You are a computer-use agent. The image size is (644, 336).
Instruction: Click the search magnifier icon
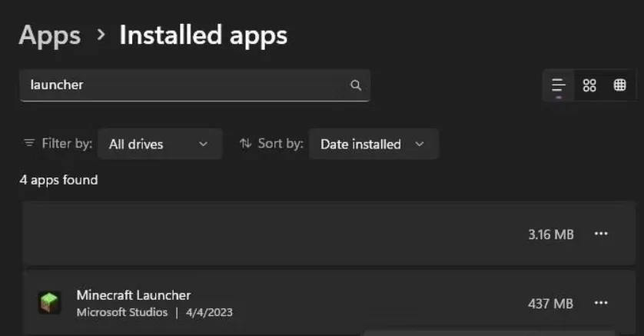click(356, 85)
